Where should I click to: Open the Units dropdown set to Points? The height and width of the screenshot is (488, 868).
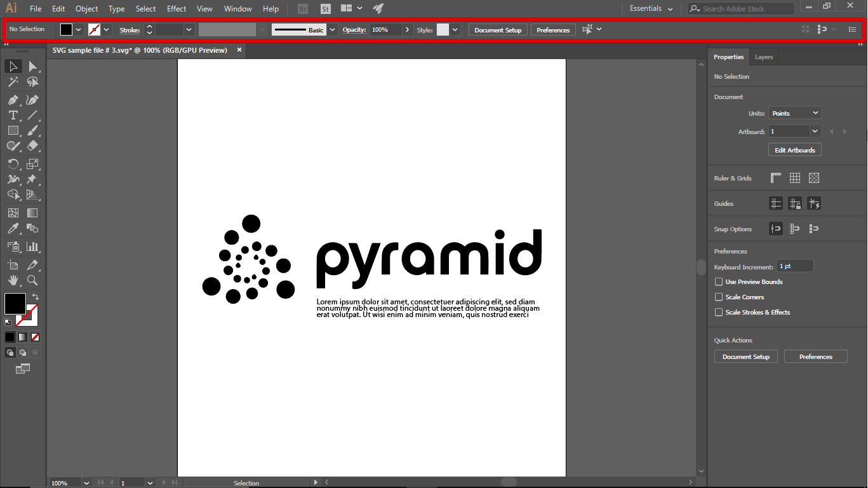(x=794, y=113)
